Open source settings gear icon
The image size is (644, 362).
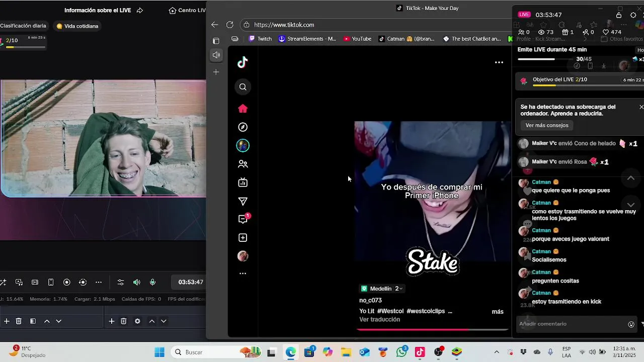click(137, 321)
